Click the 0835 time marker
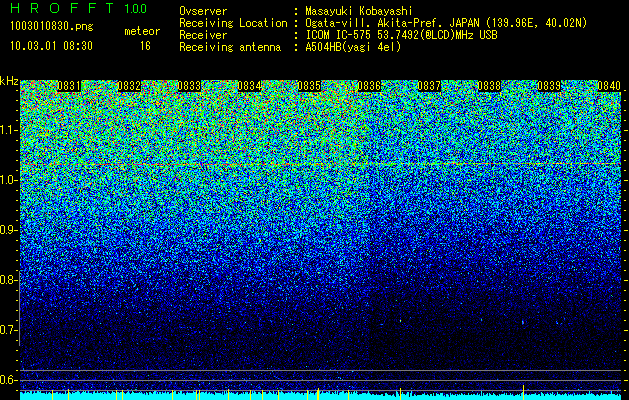The image size is (629, 400). (x=309, y=86)
